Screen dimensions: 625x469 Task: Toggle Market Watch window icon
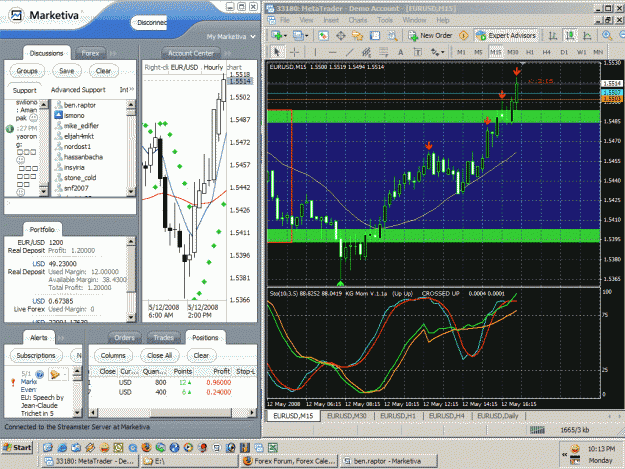coord(323,35)
